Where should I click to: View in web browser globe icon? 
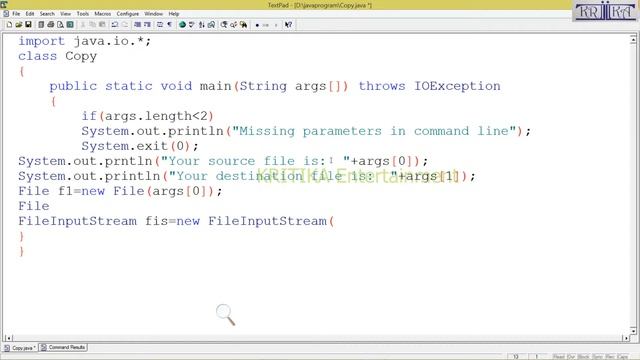click(x=182, y=25)
